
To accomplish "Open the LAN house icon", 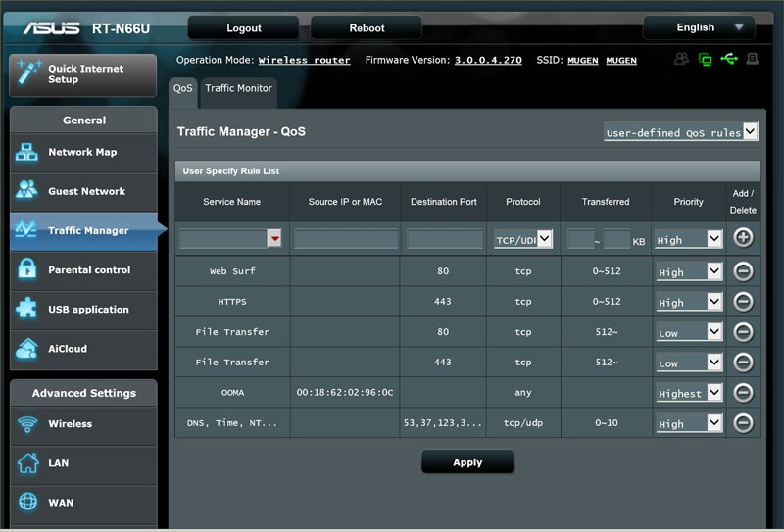I will pyautogui.click(x=28, y=463).
